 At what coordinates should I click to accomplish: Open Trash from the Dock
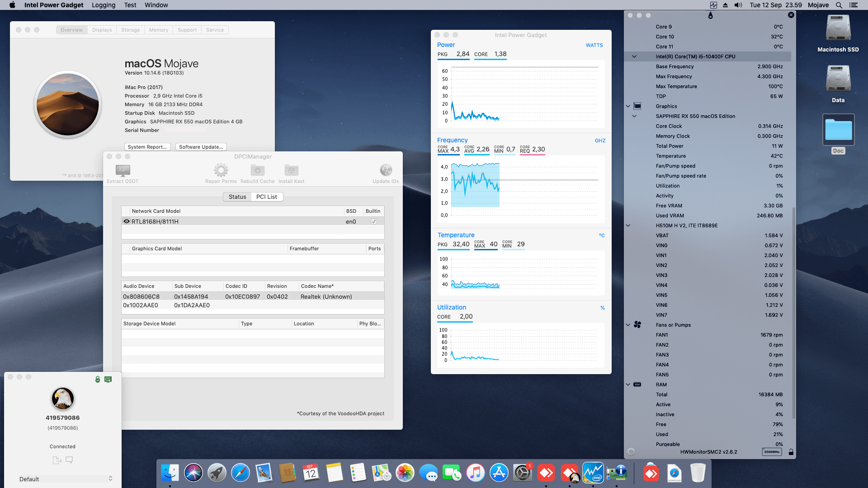[x=698, y=473]
